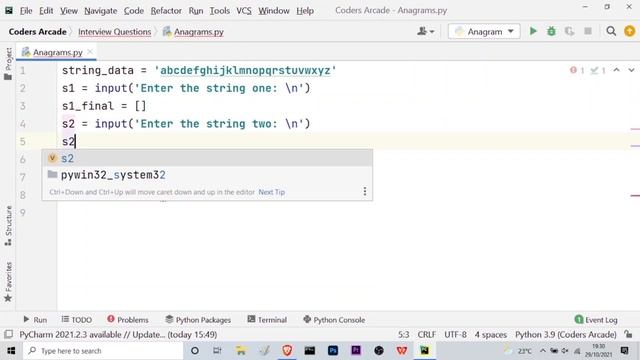This screenshot has height=360, width=640.
Task: Run the Anagram configuration
Action: click(x=533, y=31)
